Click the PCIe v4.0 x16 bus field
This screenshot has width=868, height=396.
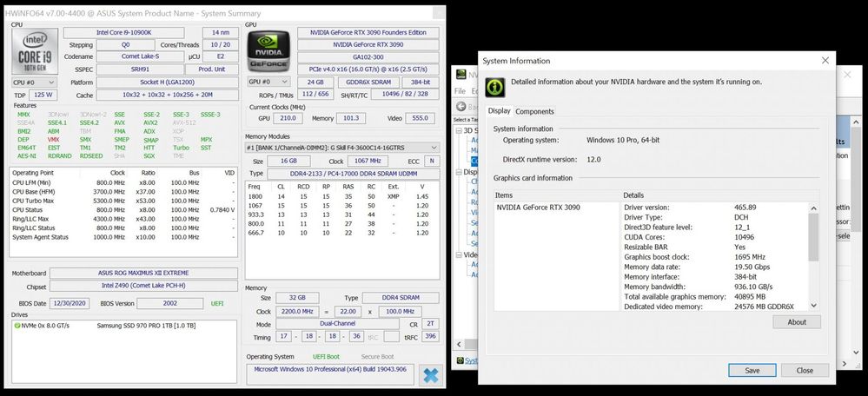click(x=368, y=69)
